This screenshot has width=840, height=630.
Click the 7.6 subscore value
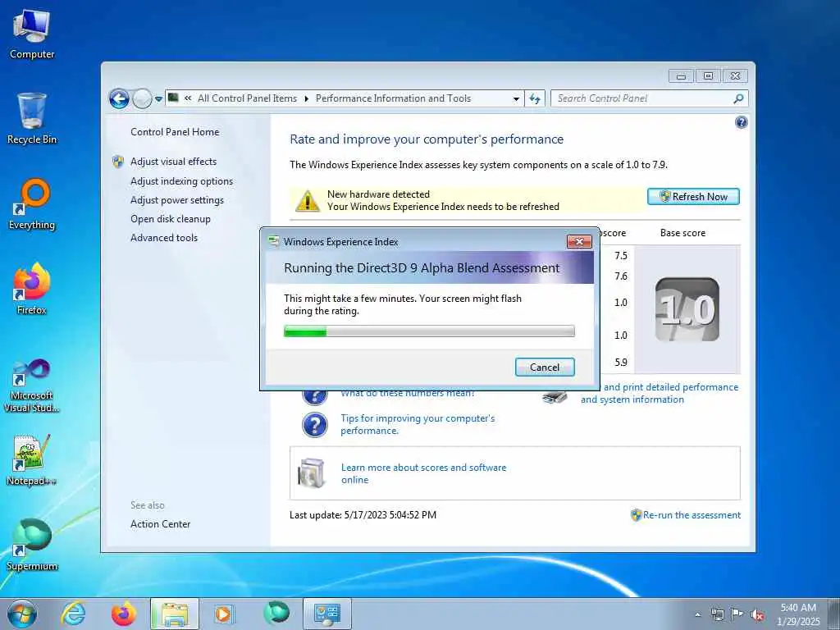click(621, 276)
